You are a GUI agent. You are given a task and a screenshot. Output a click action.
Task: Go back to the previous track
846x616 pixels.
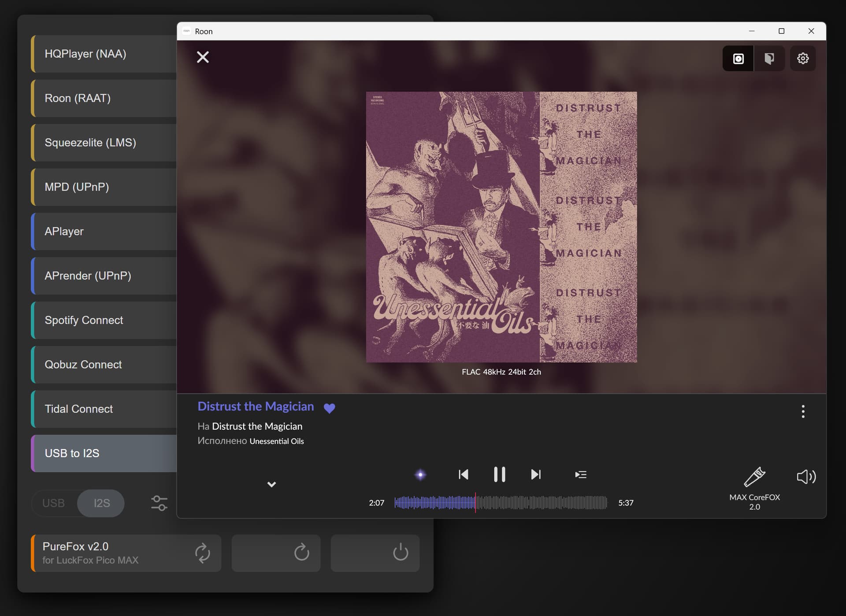pos(463,474)
